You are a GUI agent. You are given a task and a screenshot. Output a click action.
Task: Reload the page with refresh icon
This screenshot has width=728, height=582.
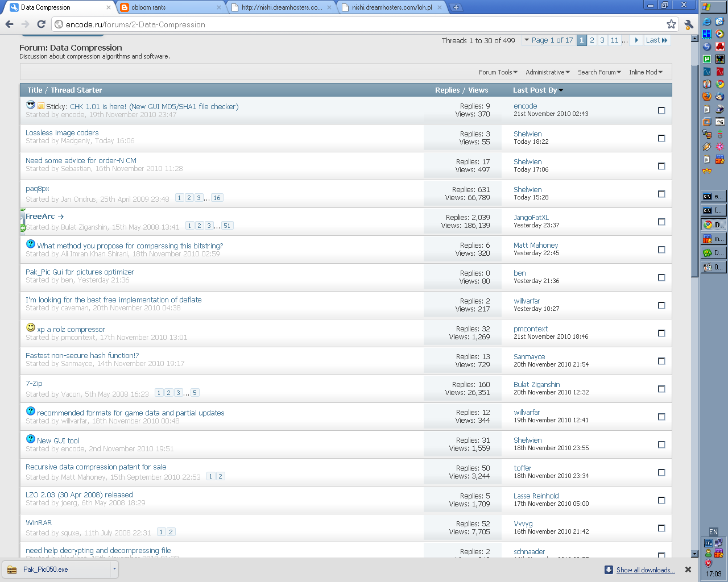[41, 24]
